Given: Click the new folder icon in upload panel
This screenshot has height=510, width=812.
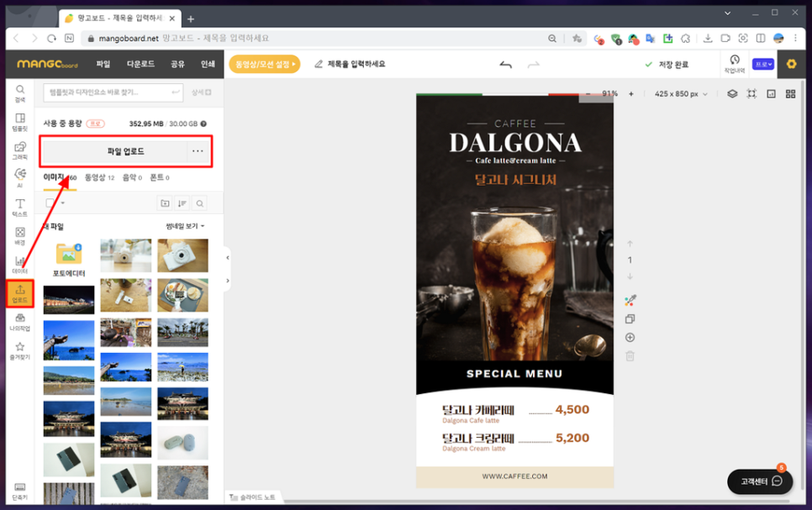Looking at the screenshot, I should (165, 203).
